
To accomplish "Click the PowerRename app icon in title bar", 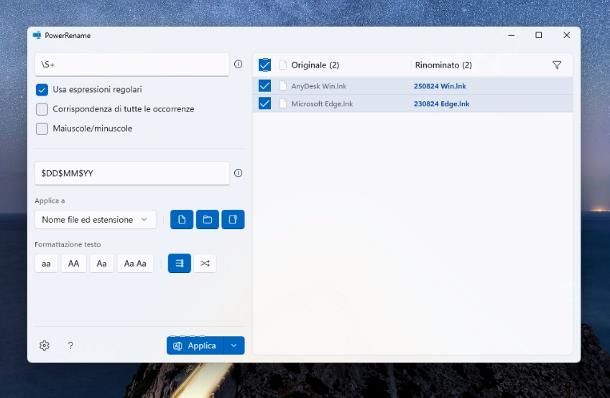I will coord(37,35).
